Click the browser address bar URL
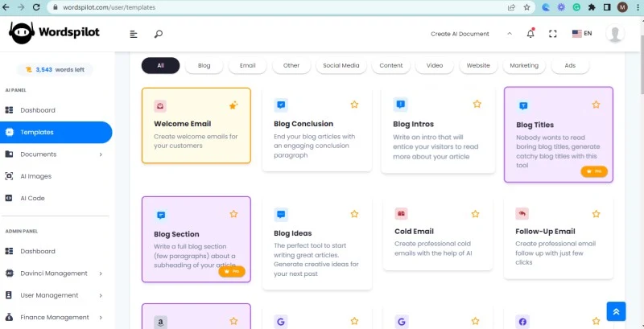 [109, 7]
